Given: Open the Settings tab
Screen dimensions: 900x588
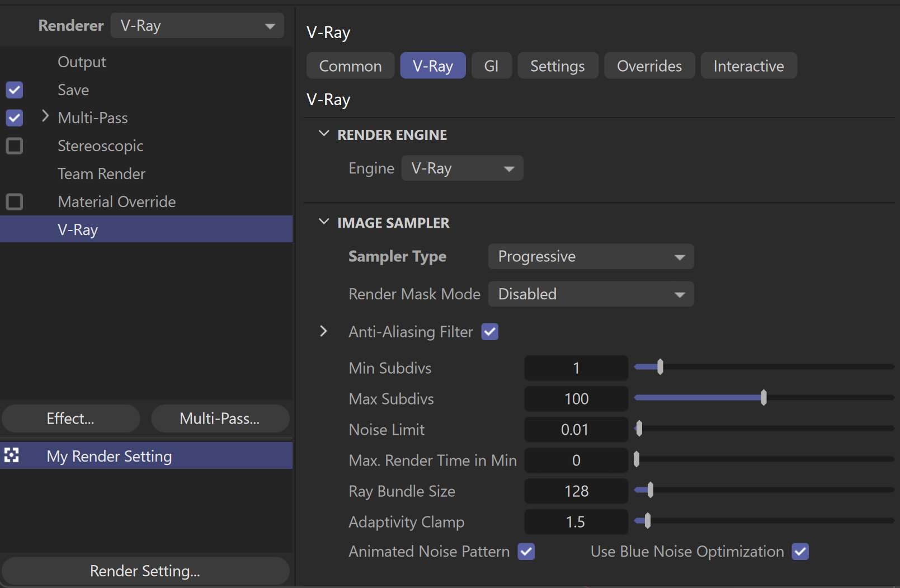Looking at the screenshot, I should click(x=558, y=66).
